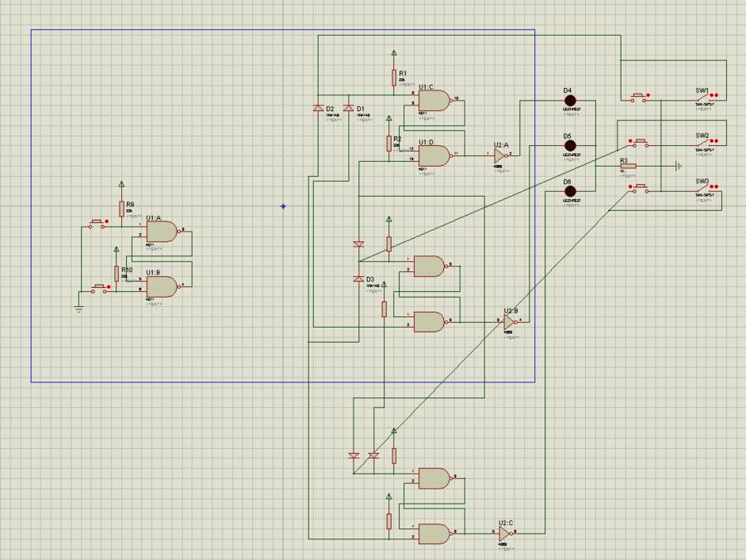Click the D1 diode
Screen dimensions: 746x560
[x=348, y=109]
